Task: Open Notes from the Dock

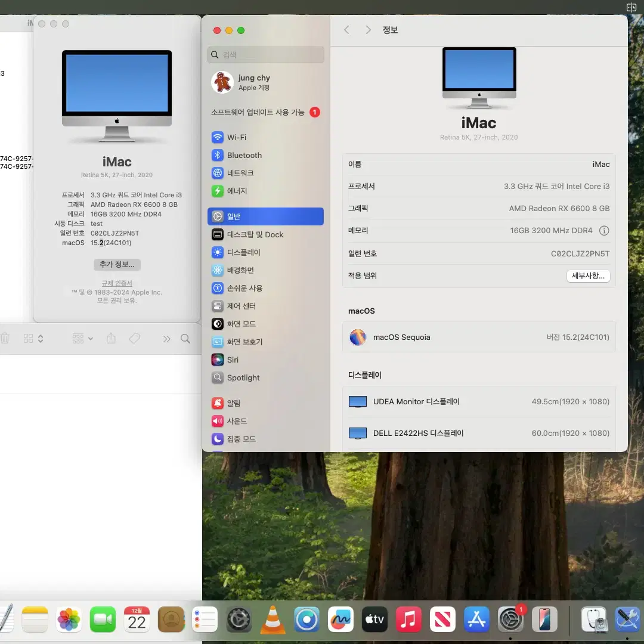Action: click(x=35, y=619)
